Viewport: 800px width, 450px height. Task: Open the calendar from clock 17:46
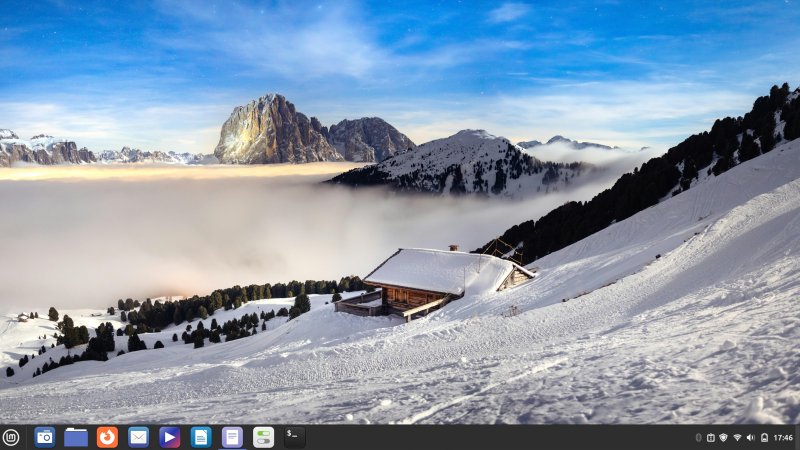tap(783, 438)
